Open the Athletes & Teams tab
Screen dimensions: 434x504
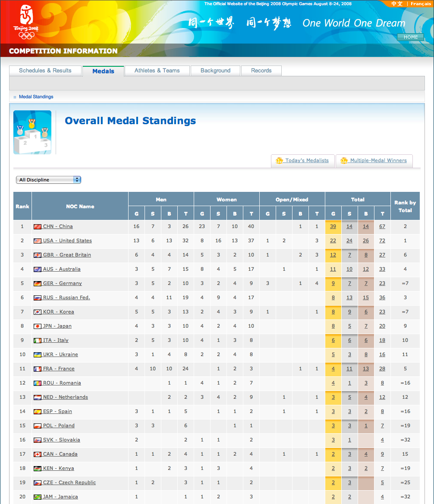click(157, 71)
